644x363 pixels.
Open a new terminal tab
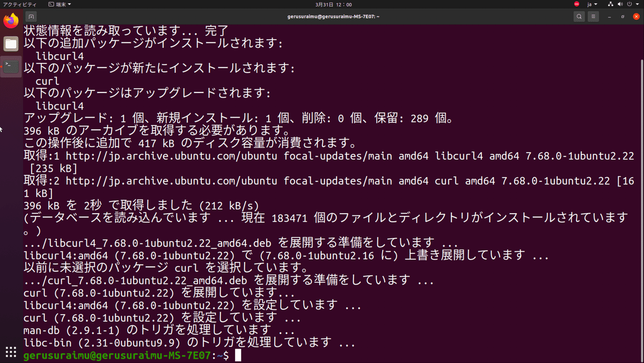pyautogui.click(x=31, y=17)
